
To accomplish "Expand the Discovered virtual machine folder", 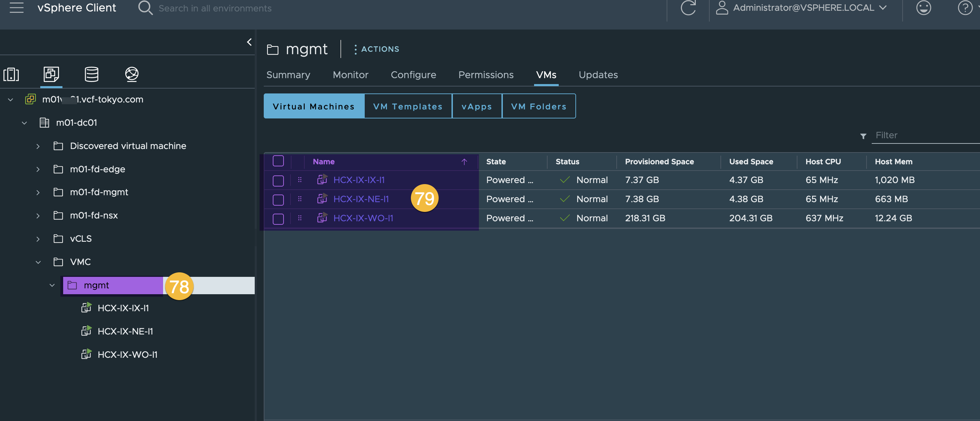I will click(38, 146).
